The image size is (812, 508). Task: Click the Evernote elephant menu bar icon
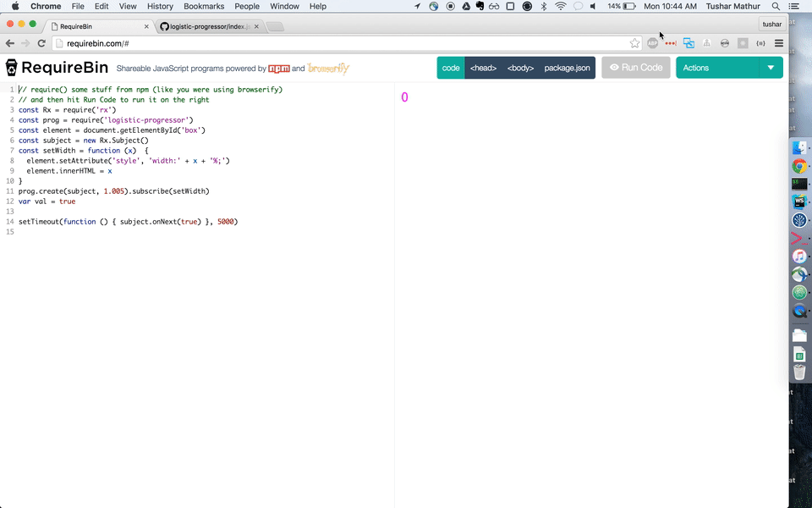pyautogui.click(x=480, y=6)
